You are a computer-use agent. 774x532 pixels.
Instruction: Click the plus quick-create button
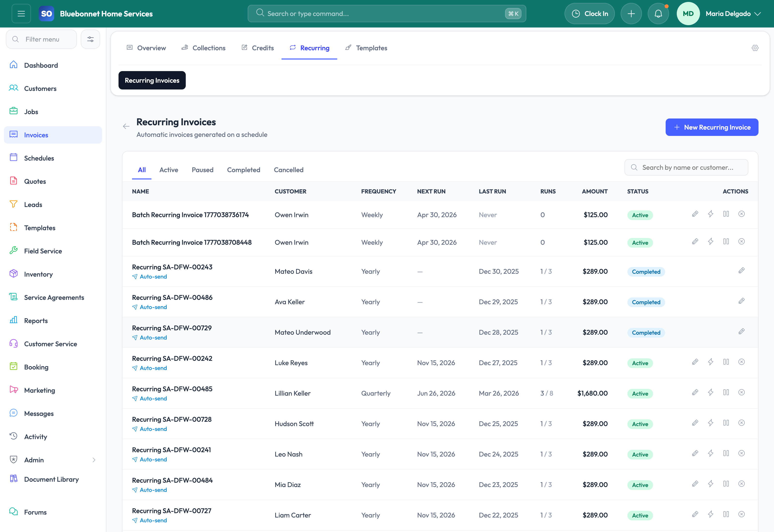coord(631,14)
